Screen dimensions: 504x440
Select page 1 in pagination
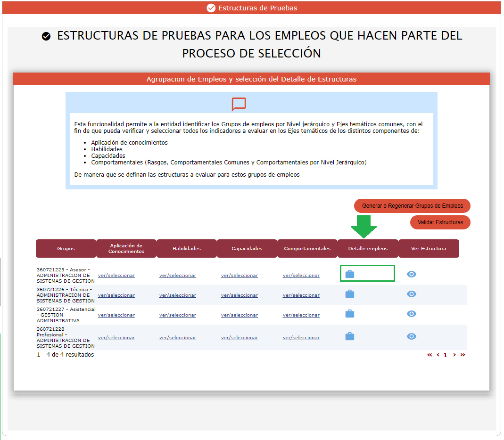pyautogui.click(x=445, y=355)
